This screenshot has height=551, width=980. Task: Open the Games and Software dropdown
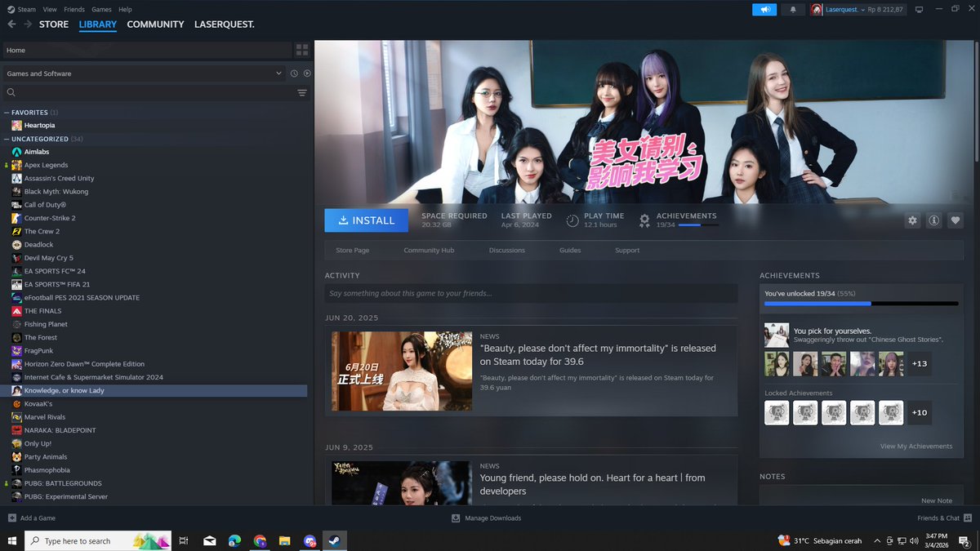[x=144, y=73]
